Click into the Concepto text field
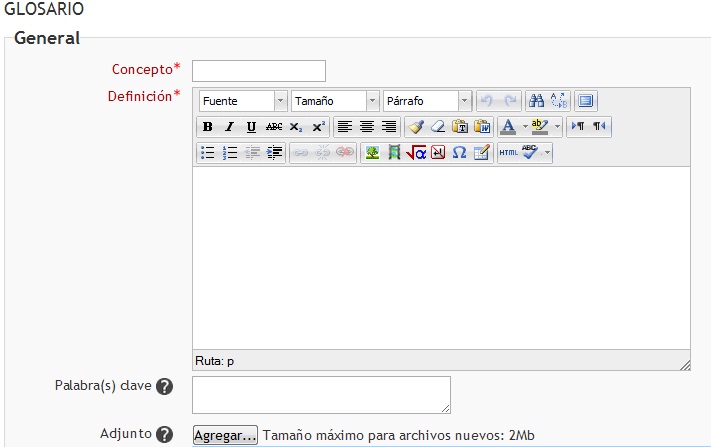The height and width of the screenshot is (447, 711). pyautogui.click(x=258, y=70)
